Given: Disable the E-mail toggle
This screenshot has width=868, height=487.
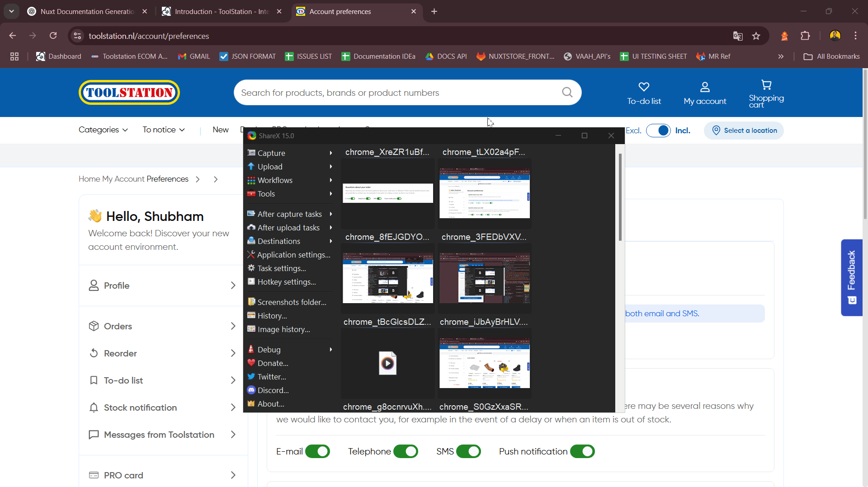Looking at the screenshot, I should point(317,451).
